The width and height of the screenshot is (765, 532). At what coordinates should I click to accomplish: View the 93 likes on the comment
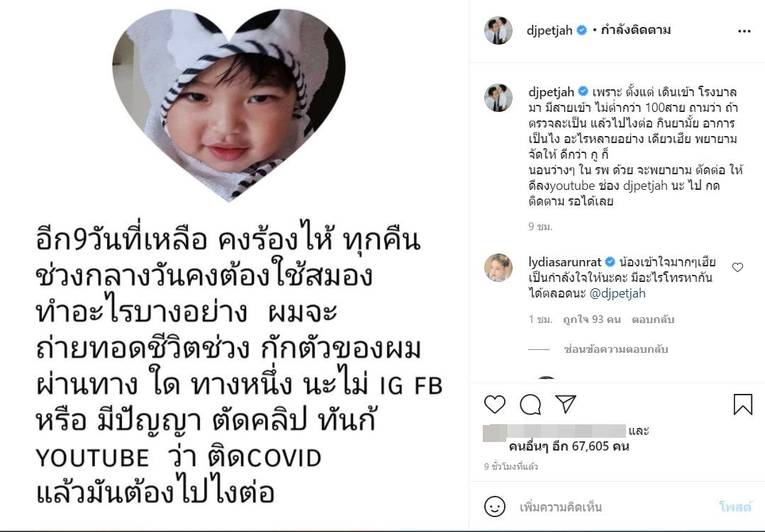591,319
